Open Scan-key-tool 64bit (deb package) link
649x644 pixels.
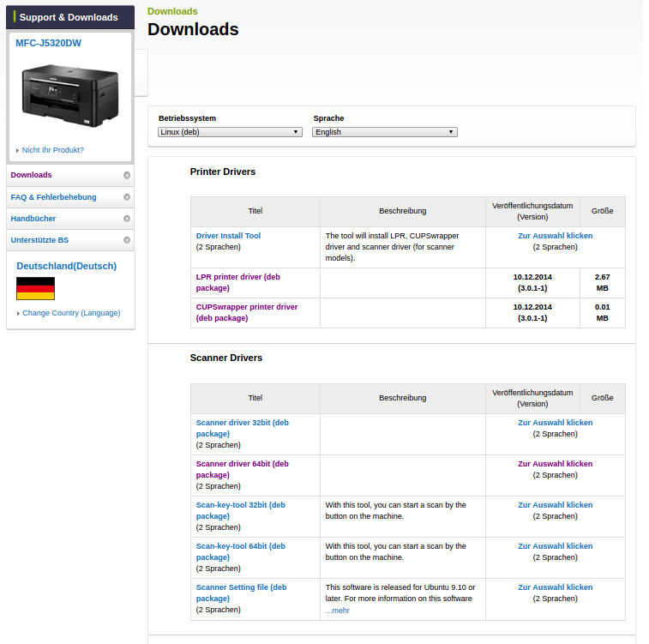click(x=241, y=551)
